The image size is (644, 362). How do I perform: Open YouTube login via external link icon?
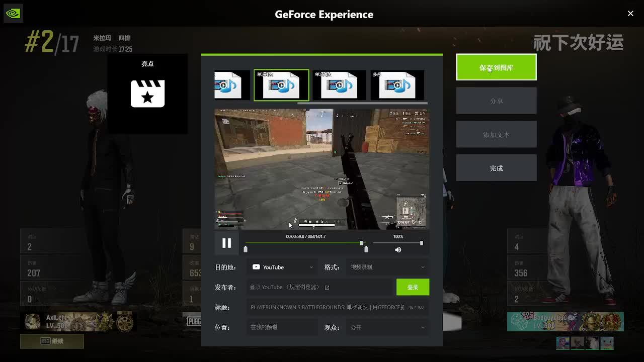point(327,288)
